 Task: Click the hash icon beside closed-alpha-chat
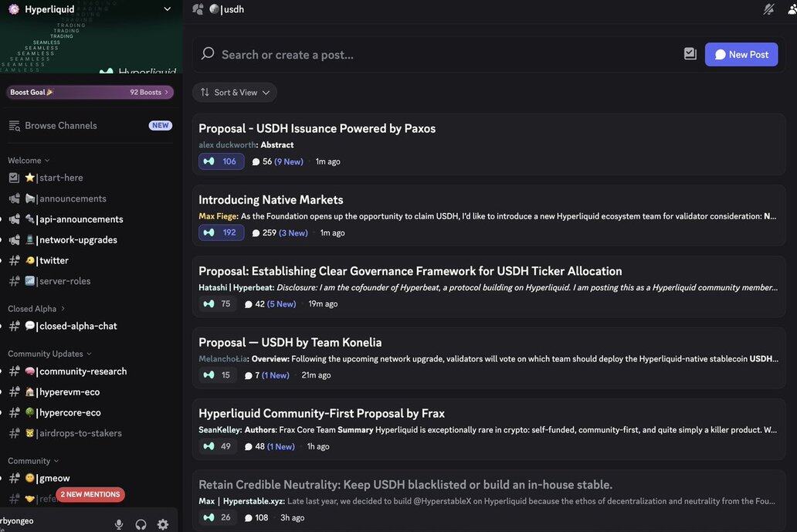(14, 326)
